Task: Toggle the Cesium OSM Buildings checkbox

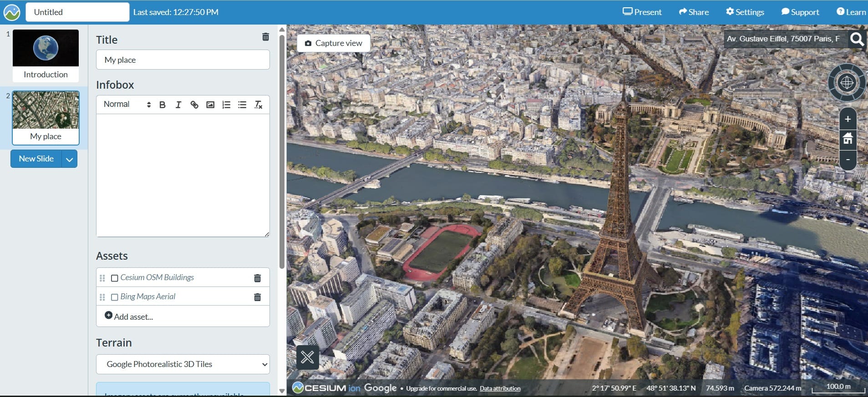Action: point(115,278)
